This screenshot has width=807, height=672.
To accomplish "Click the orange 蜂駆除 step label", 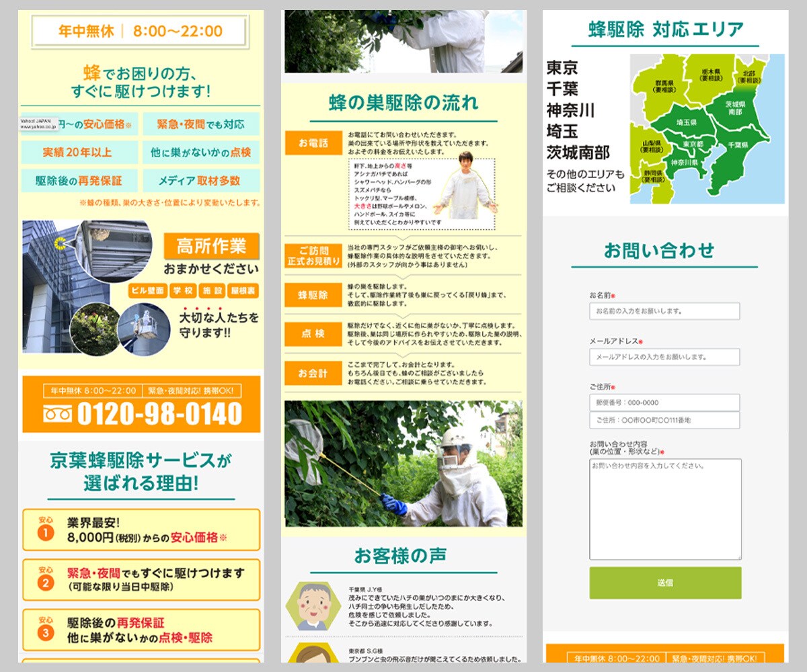I will coord(313,295).
